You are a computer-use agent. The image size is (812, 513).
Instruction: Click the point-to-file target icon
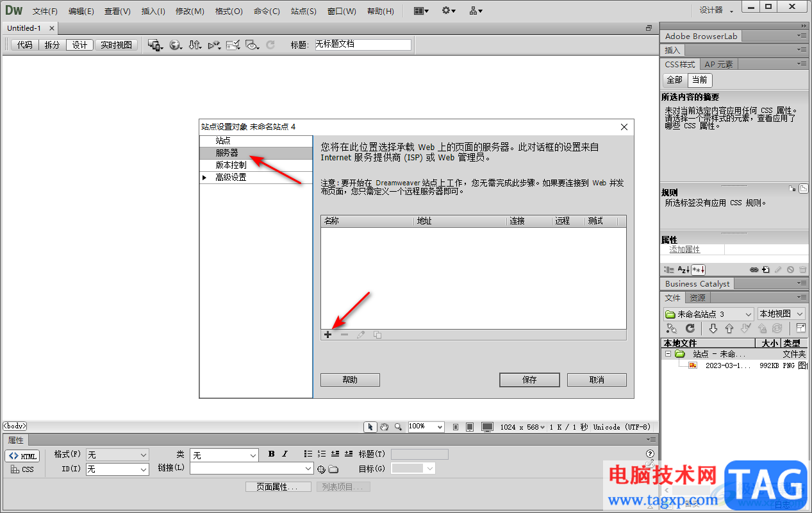(x=322, y=469)
